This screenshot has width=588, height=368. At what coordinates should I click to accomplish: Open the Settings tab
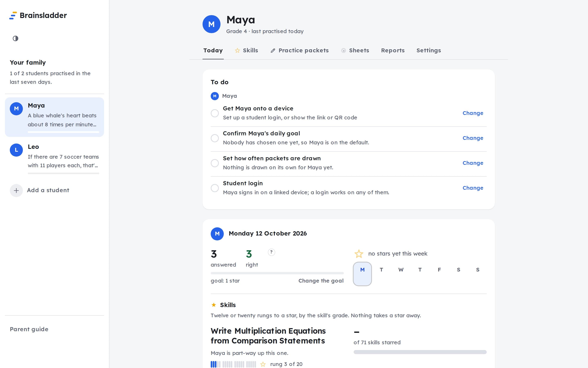coord(429,50)
